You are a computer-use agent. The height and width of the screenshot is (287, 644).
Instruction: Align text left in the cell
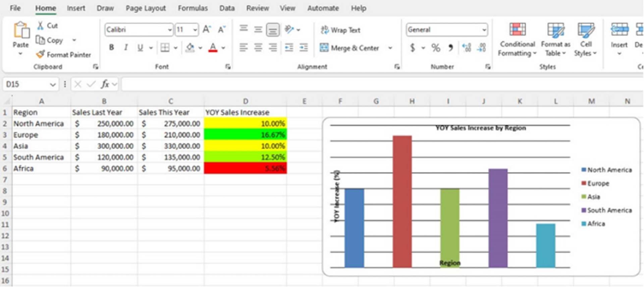(244, 48)
